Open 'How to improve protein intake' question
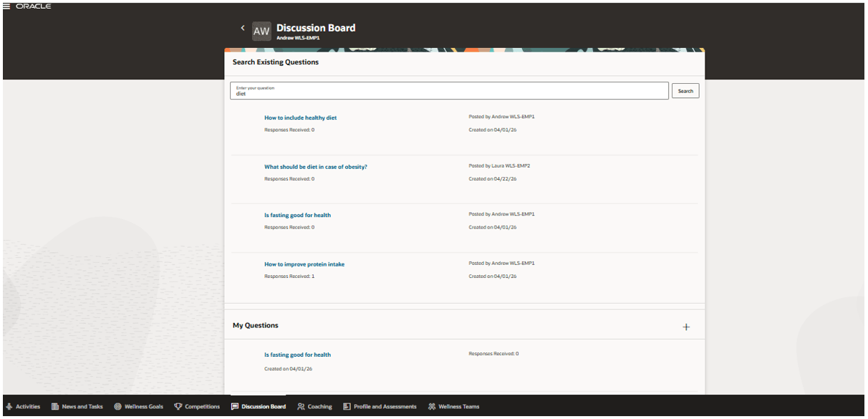This screenshot has width=868, height=419. 304,264
